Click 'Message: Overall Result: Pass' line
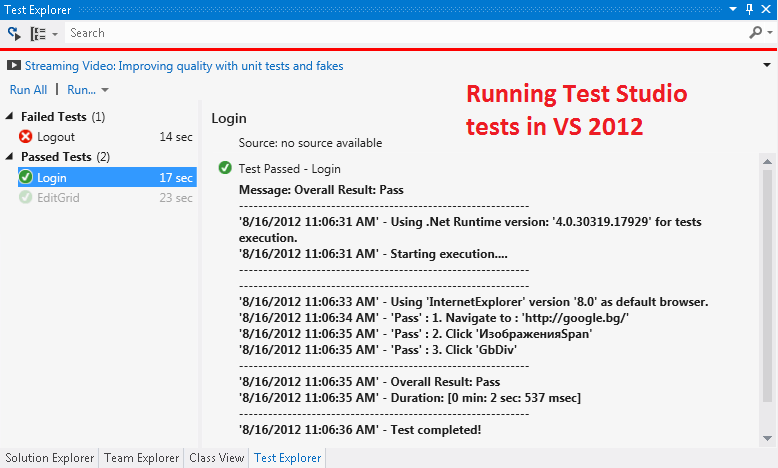The image size is (778, 468). (x=321, y=190)
